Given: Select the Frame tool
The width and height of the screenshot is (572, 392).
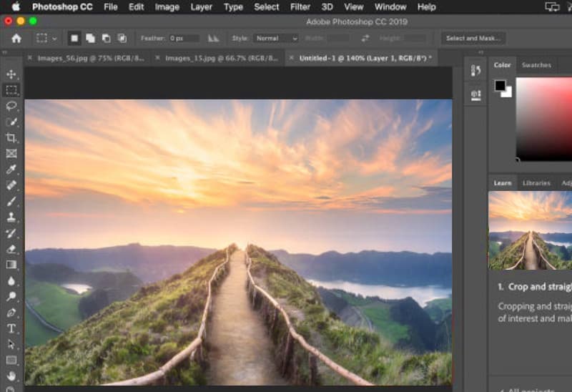Looking at the screenshot, I should click(x=11, y=153).
